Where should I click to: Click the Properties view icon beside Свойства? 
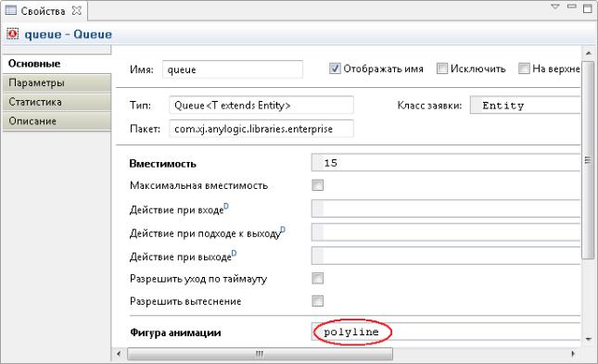coord(10,10)
